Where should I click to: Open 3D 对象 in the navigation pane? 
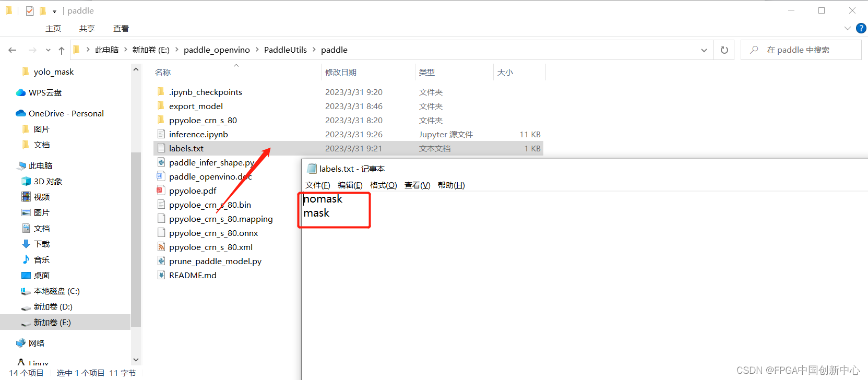point(48,181)
